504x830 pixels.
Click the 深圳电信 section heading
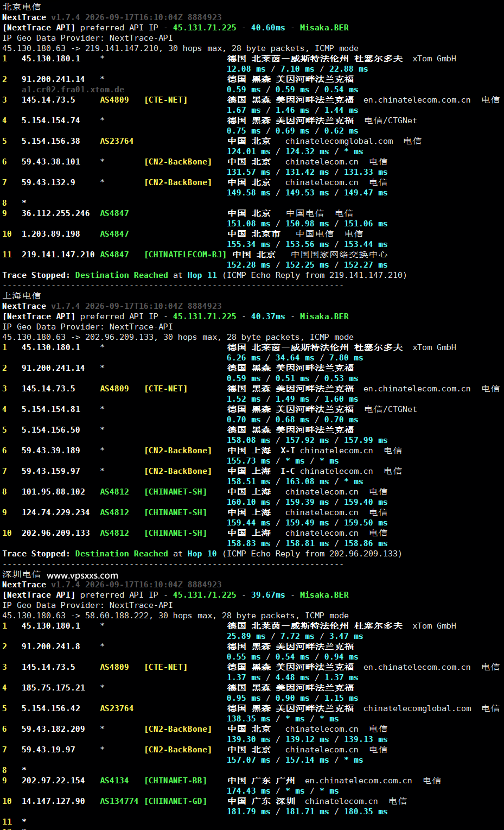pos(22,574)
